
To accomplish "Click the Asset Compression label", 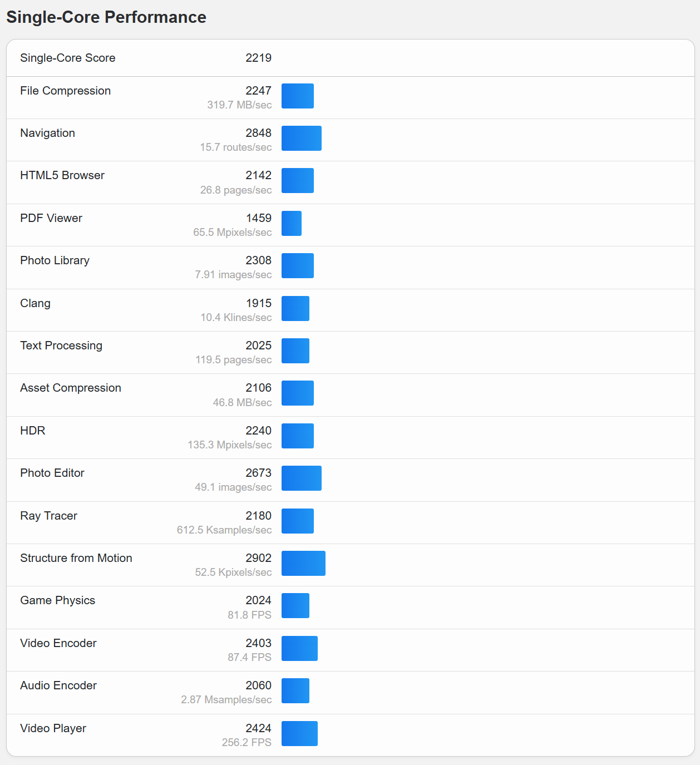I will 71,388.
